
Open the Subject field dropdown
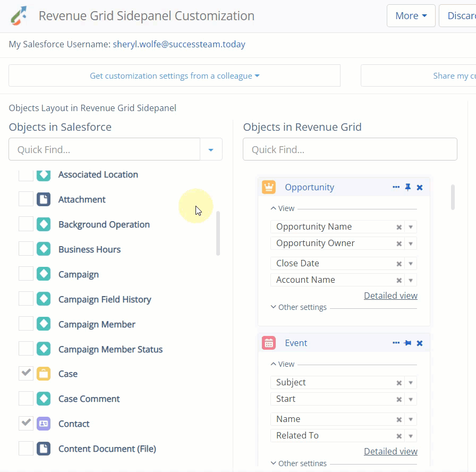tap(411, 383)
